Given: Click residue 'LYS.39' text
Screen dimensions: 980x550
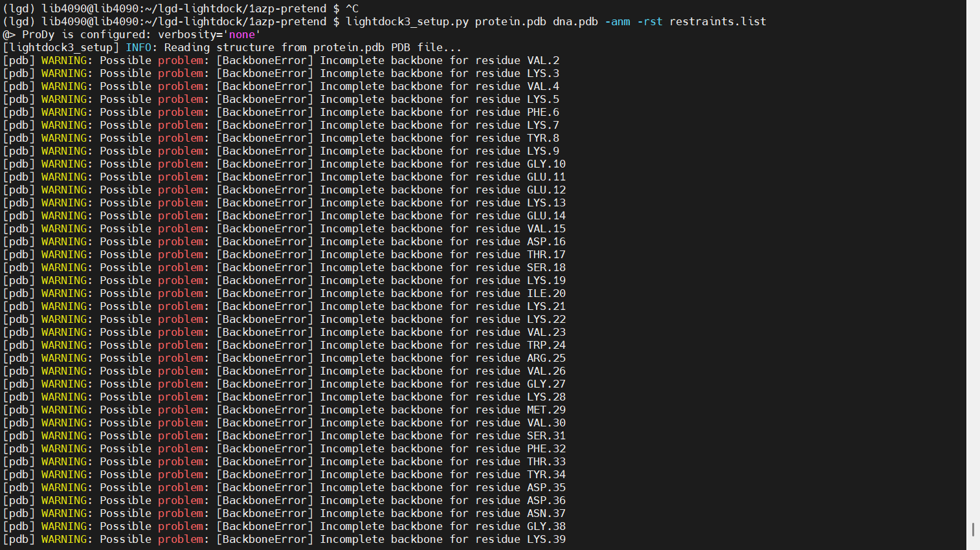Looking at the screenshot, I should tap(546, 539).
